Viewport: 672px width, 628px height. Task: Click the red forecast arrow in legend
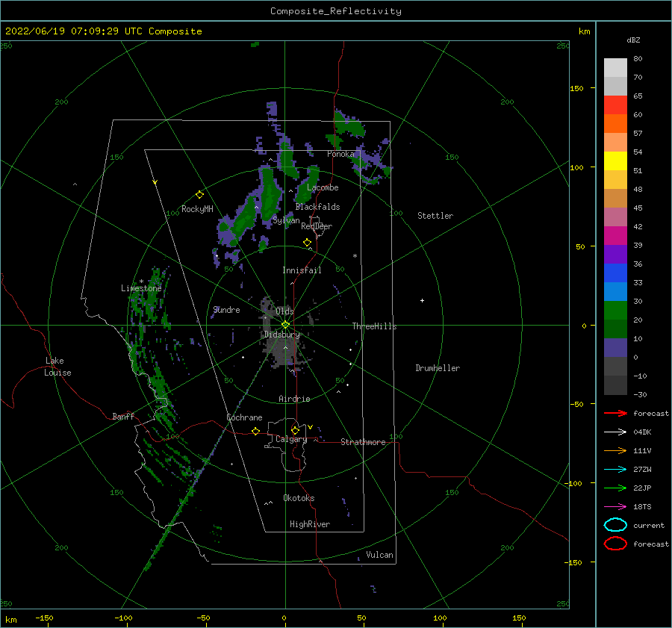615,413
